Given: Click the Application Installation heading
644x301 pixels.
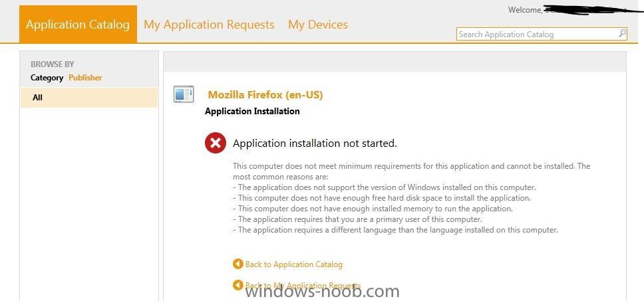Looking at the screenshot, I should (252, 111).
